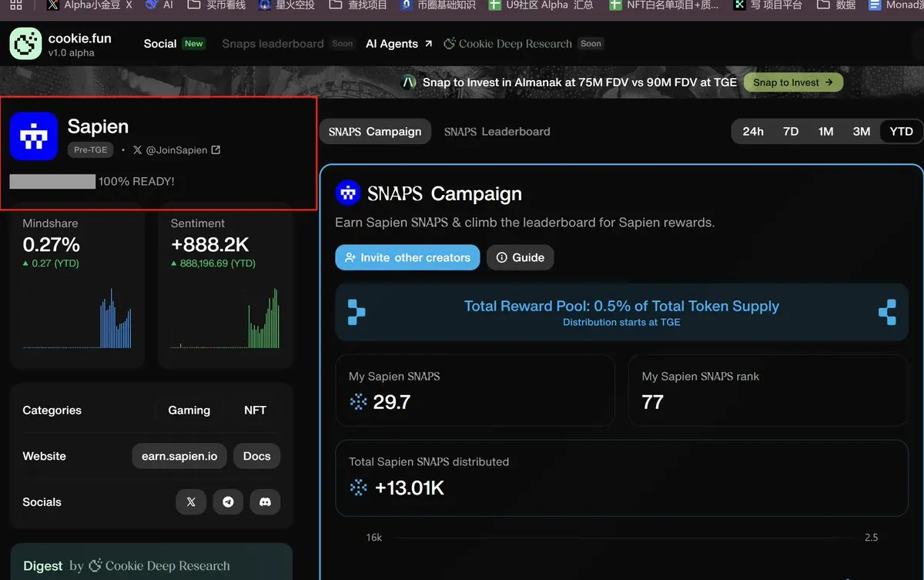This screenshot has width=924, height=580.
Task: Click the Sapien project avatar icon
Action: pos(34,136)
